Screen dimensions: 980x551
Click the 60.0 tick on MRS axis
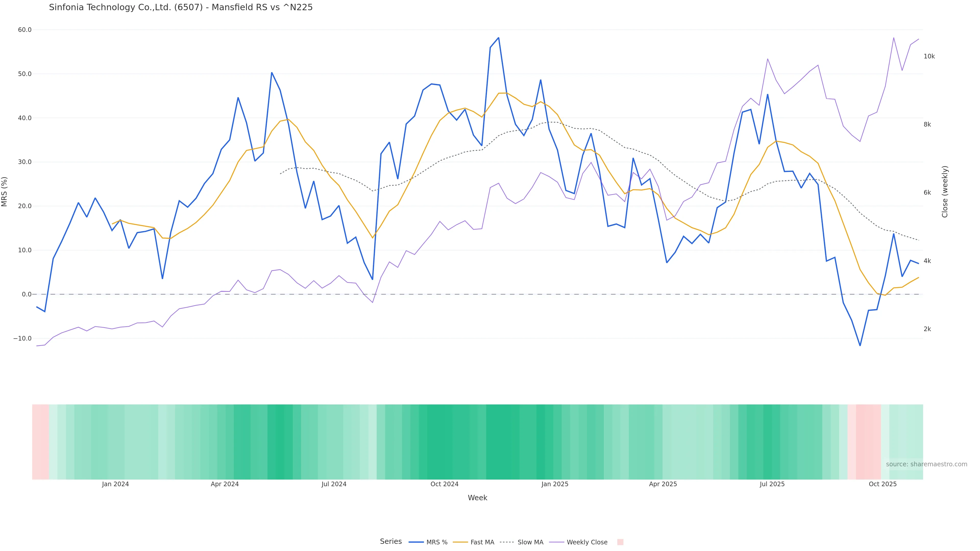click(25, 30)
